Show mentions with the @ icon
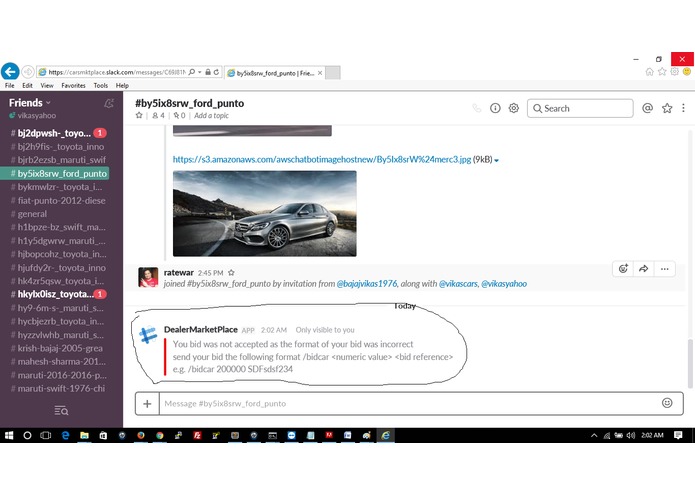The width and height of the screenshot is (695, 494). (648, 108)
